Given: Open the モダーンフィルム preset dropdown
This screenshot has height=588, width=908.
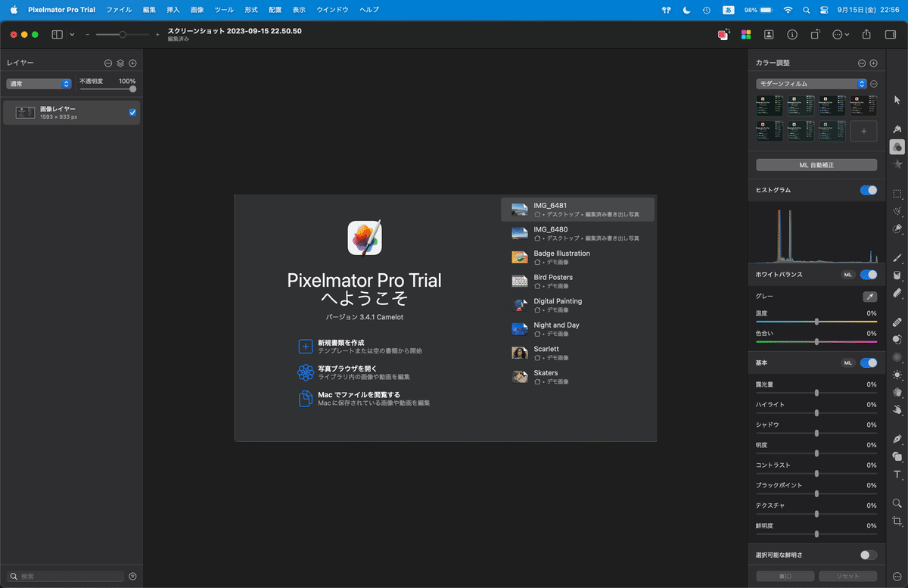Looking at the screenshot, I should tap(811, 84).
